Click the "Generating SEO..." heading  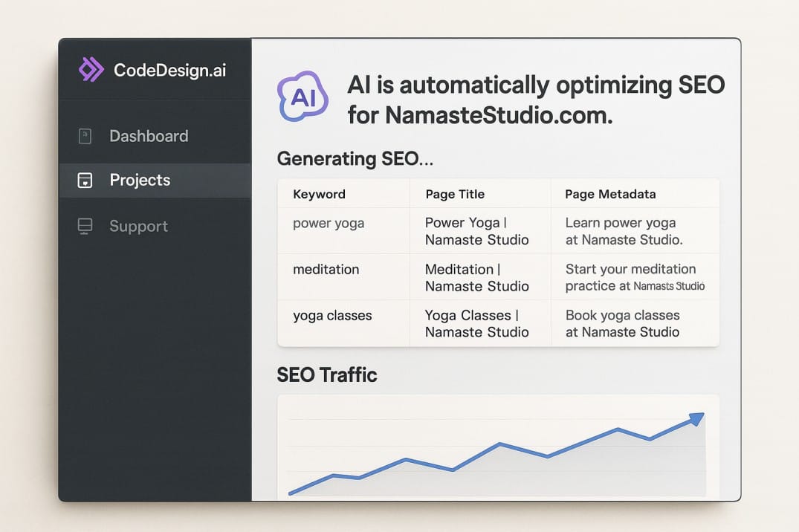tap(355, 159)
